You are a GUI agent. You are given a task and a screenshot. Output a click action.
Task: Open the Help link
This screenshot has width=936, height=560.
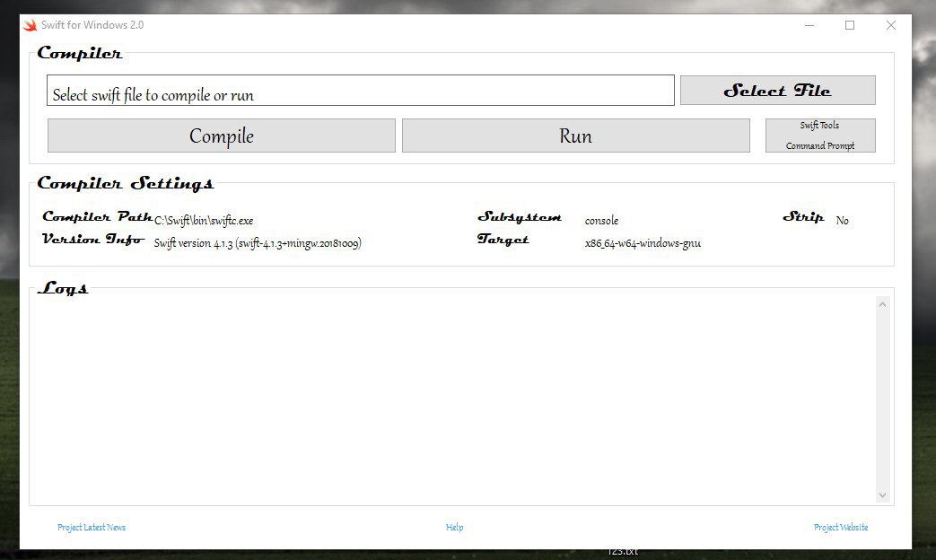pos(454,527)
